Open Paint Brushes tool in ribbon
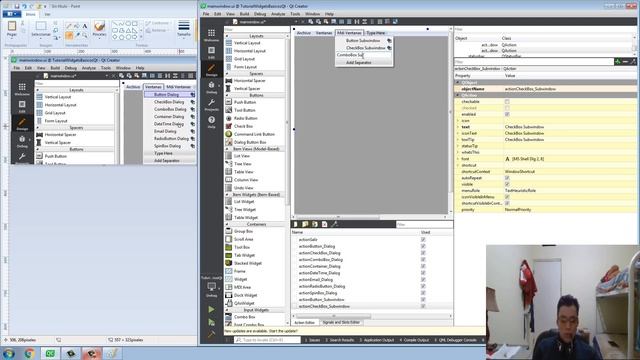 coord(99,29)
